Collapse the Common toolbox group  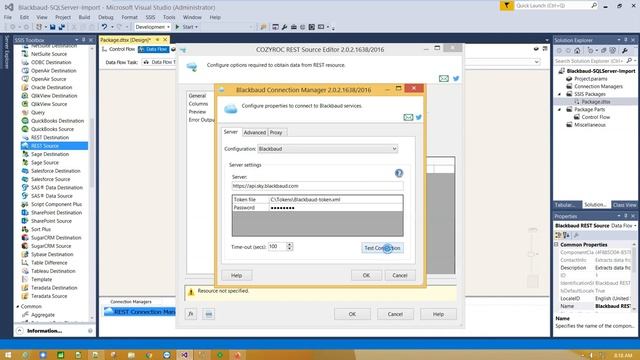point(18,306)
